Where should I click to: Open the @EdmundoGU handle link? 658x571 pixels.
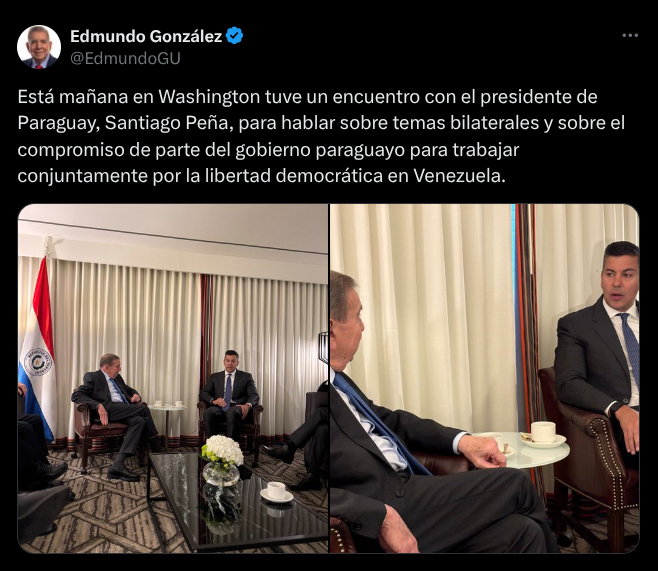click(x=125, y=58)
